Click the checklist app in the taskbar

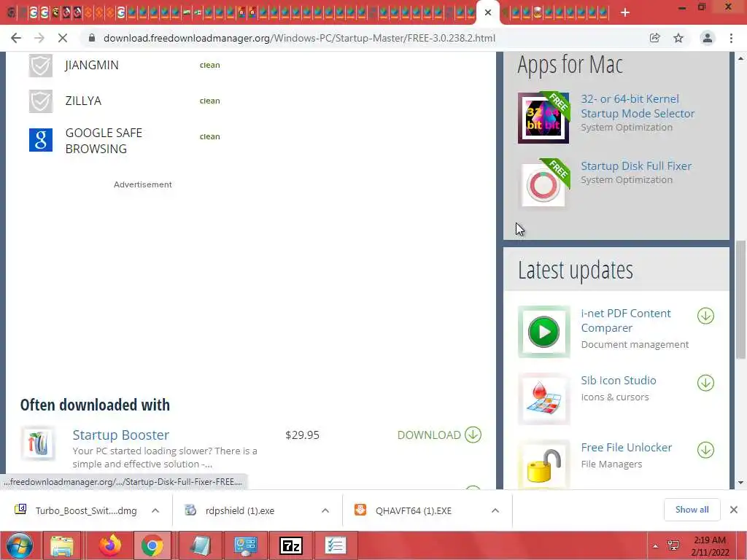336,545
